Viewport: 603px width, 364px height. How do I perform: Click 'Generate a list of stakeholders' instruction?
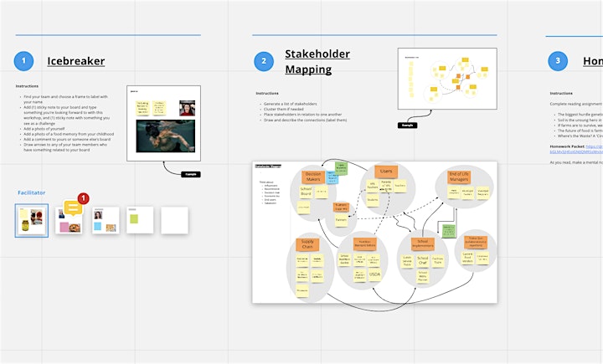coord(291,104)
